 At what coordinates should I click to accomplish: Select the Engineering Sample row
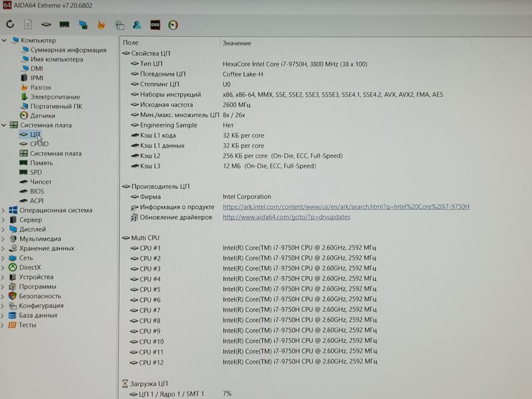(182, 125)
